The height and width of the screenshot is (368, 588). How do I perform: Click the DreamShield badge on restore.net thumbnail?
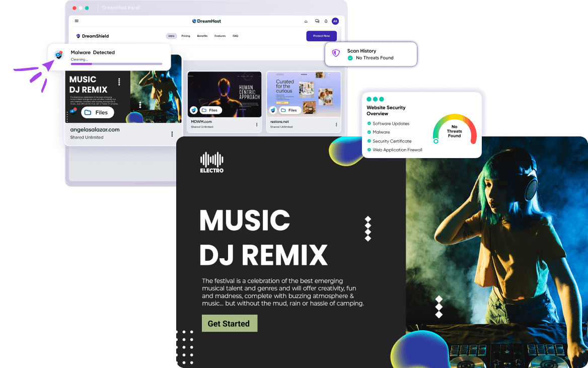click(273, 110)
